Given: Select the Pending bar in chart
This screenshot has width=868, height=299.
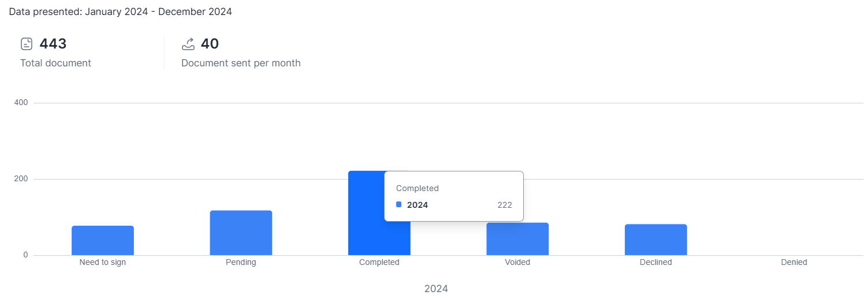Looking at the screenshot, I should point(241,233).
